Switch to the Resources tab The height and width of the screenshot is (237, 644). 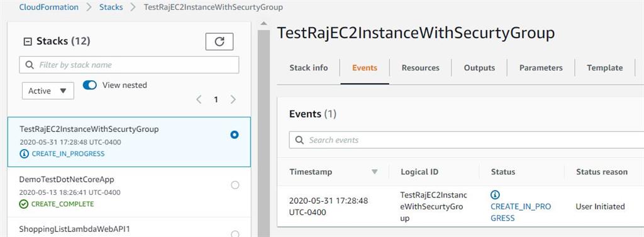coord(421,68)
